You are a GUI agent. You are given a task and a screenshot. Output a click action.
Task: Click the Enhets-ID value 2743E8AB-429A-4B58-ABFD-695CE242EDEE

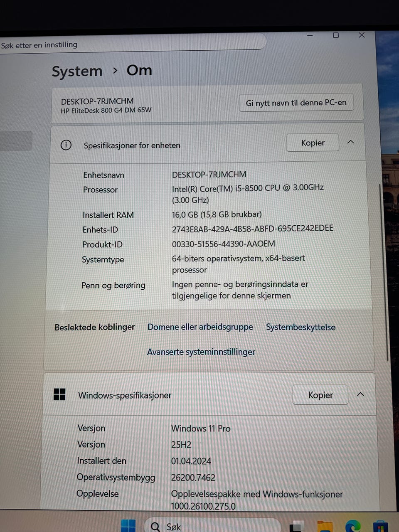[253, 229]
